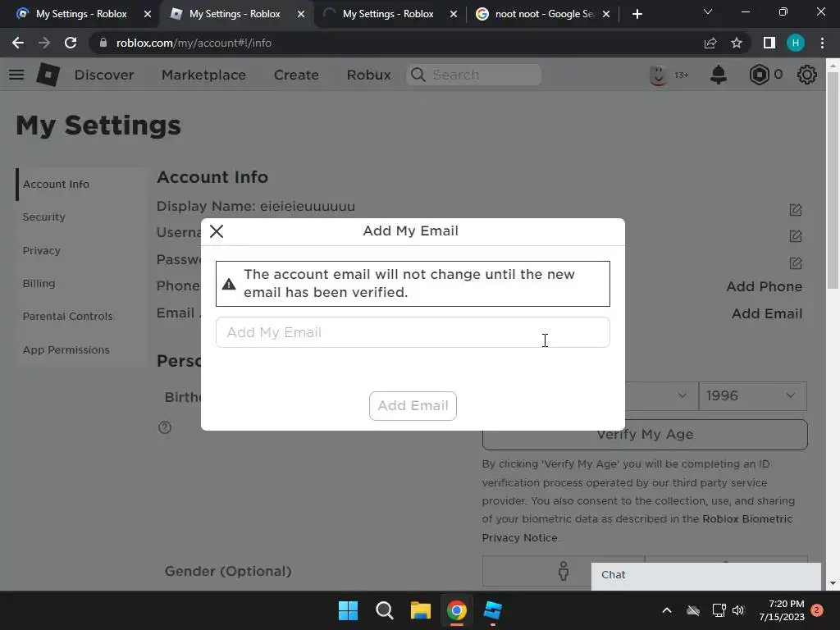The image size is (840, 630).
Task: Open the Windows Start menu
Action: pos(348,610)
